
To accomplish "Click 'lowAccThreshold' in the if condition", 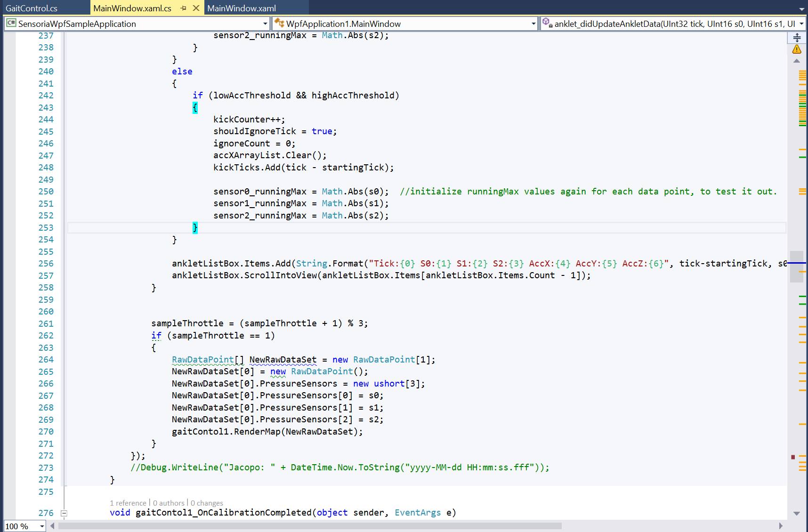I will point(252,96).
